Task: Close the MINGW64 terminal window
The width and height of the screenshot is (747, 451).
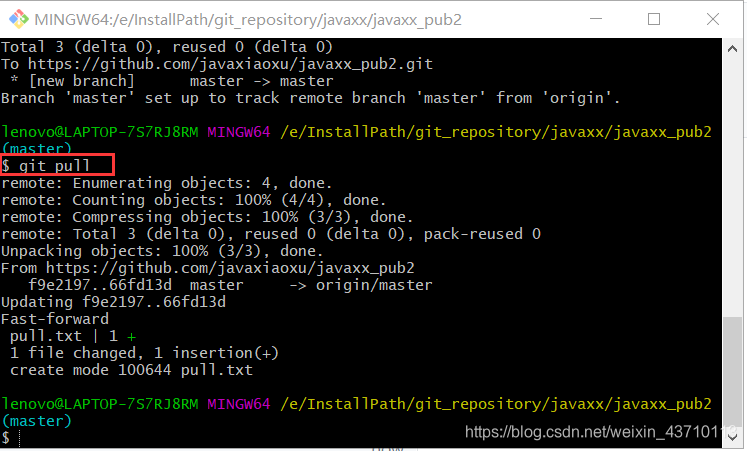Action: pos(713,19)
